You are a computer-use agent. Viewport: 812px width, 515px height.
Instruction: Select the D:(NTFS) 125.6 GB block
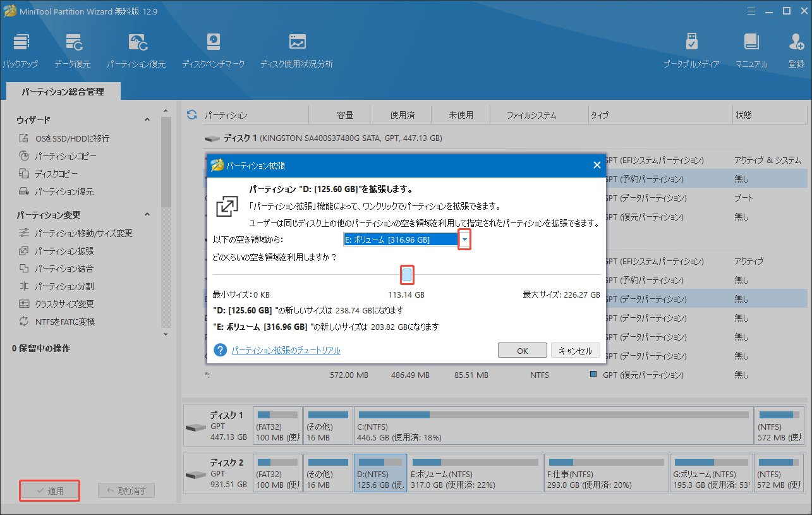coord(380,473)
